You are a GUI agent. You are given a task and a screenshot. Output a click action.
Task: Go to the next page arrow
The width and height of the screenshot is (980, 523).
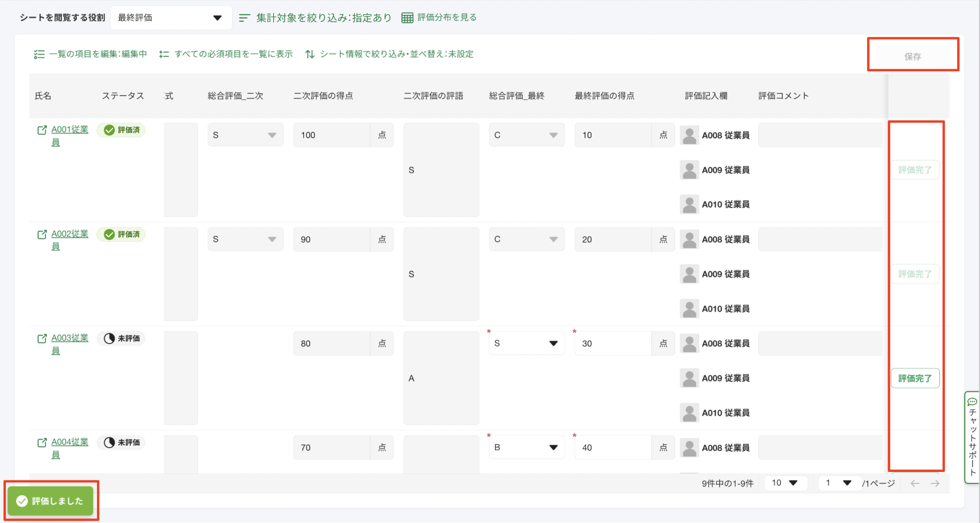coord(935,483)
